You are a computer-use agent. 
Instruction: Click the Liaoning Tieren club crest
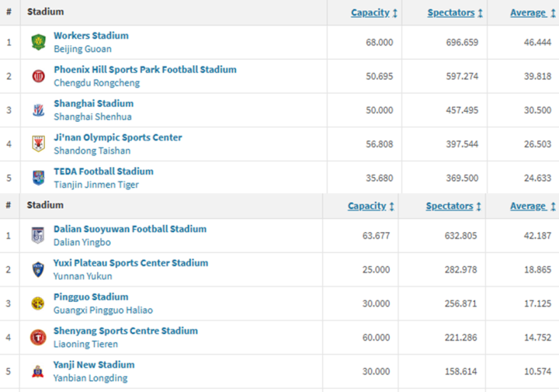(x=38, y=337)
